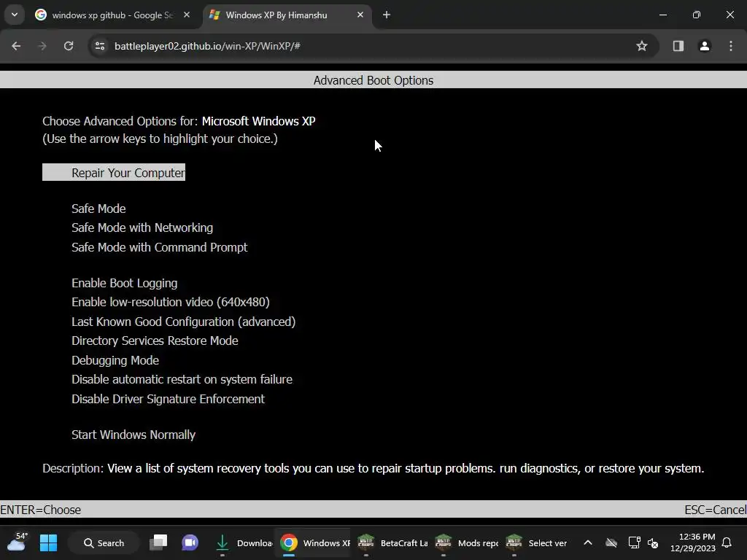Click the 'Microsoft Windows XP' text
This screenshot has width=747, height=560.
[x=259, y=121]
